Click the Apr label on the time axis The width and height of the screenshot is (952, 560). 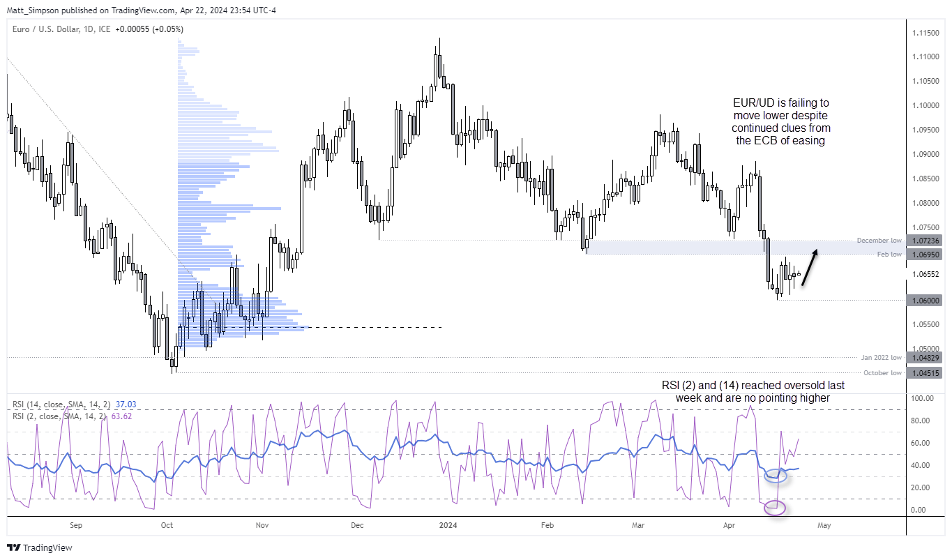pyautogui.click(x=730, y=524)
